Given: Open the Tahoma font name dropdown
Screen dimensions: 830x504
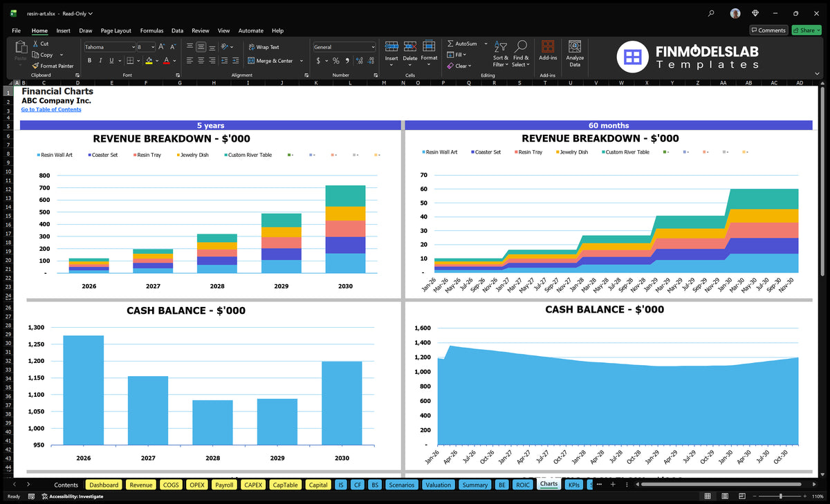Looking at the screenshot, I should 132,47.
